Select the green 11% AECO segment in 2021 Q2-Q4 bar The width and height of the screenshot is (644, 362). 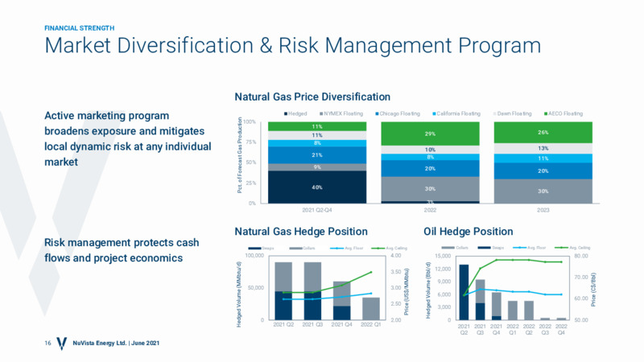(317, 126)
